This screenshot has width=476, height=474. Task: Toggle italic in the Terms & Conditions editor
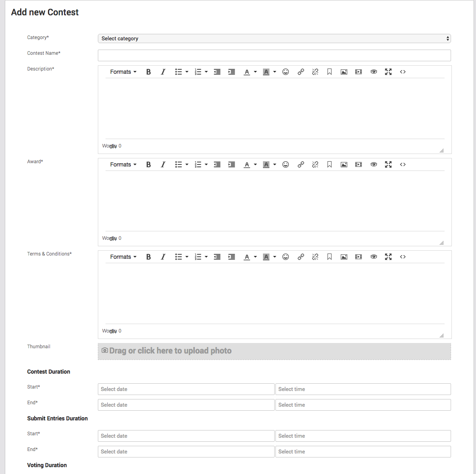coord(163,257)
